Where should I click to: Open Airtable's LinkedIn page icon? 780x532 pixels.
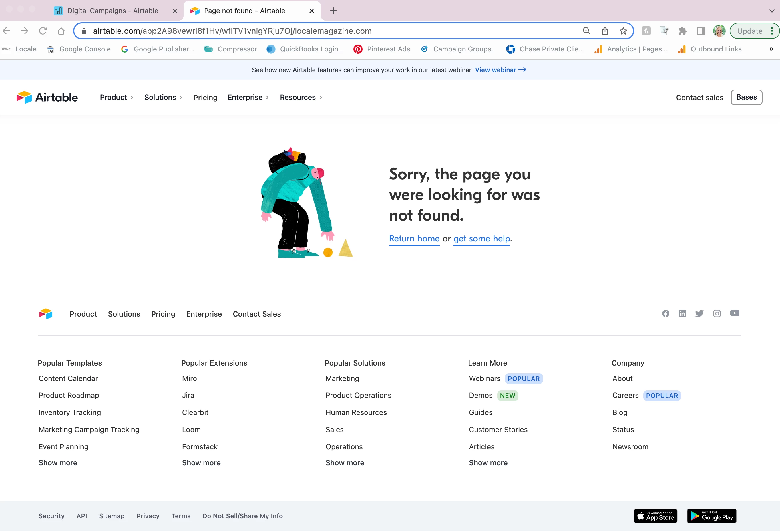(x=682, y=314)
